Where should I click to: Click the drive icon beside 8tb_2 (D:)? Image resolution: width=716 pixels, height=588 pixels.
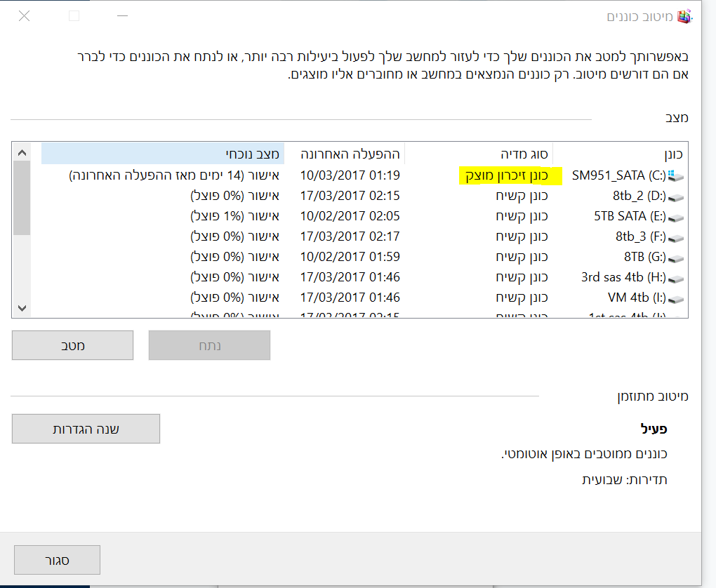(x=676, y=197)
